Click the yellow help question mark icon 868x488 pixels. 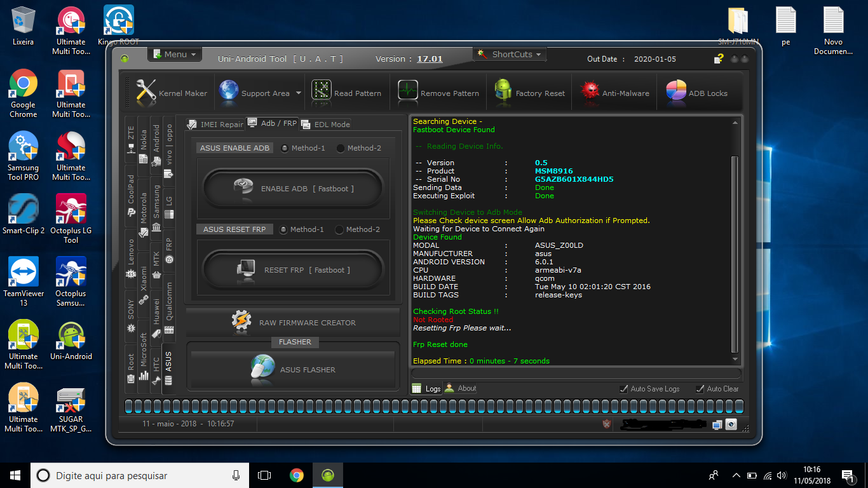719,58
